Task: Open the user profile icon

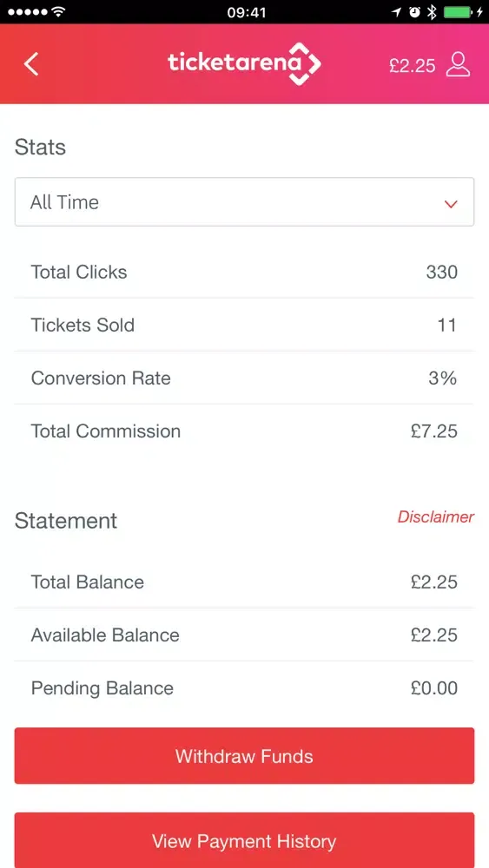Action: [x=458, y=64]
